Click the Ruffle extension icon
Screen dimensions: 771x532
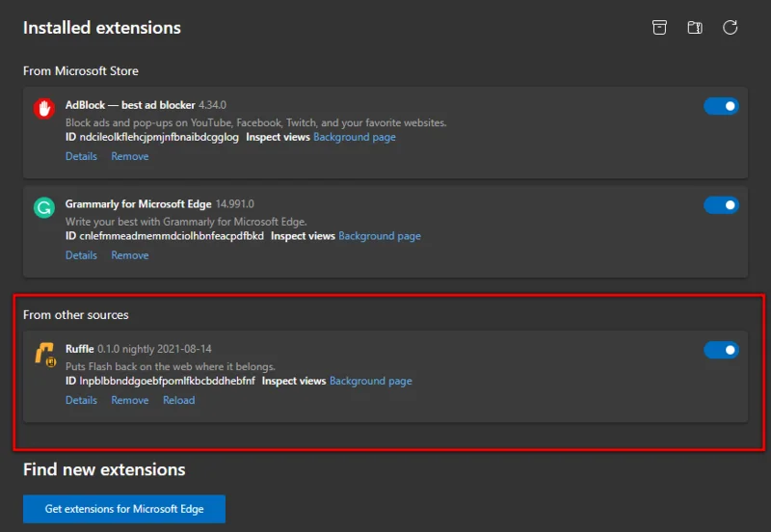click(45, 354)
